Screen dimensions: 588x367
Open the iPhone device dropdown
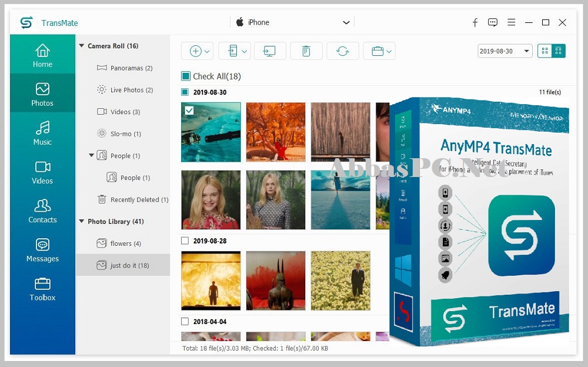(292, 22)
